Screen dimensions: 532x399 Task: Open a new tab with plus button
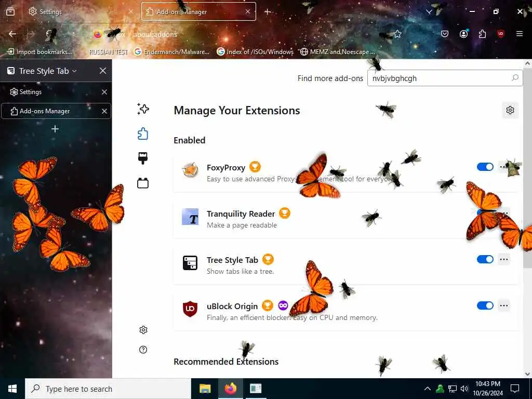pyautogui.click(x=268, y=11)
